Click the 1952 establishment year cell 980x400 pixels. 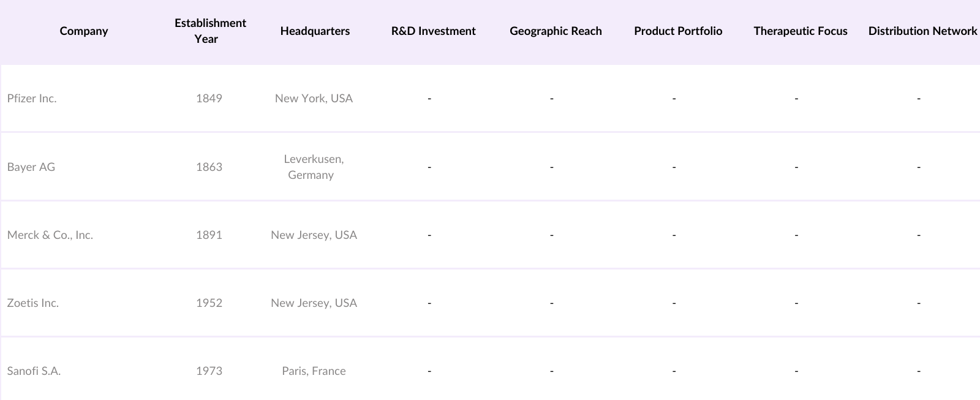(209, 303)
